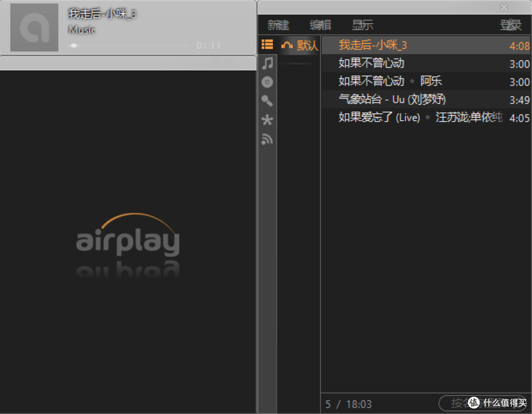Open the microphone artists sidebar icon
The image size is (532, 414).
point(267,101)
